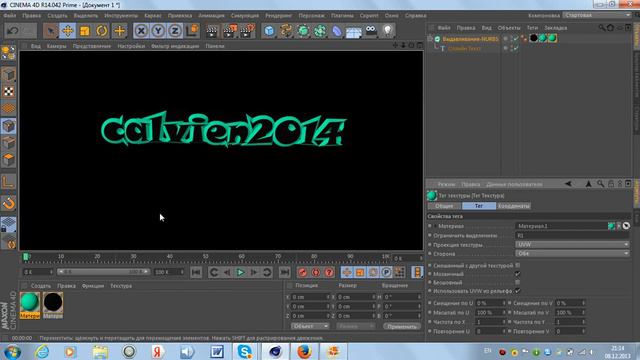Add a light bulb object
The height and width of the screenshot is (360, 640).
coord(388,30)
